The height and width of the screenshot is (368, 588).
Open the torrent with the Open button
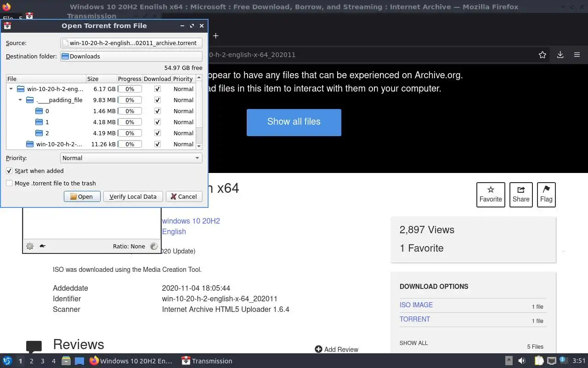82,196
